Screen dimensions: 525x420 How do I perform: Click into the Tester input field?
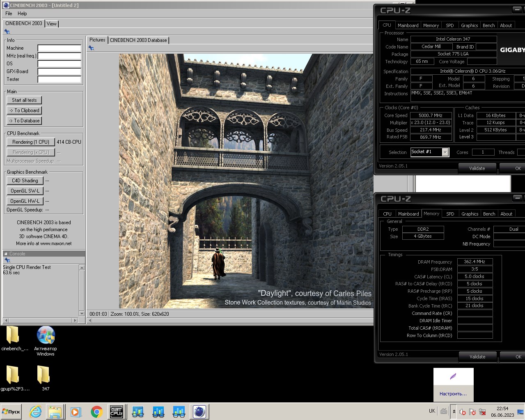(60, 79)
